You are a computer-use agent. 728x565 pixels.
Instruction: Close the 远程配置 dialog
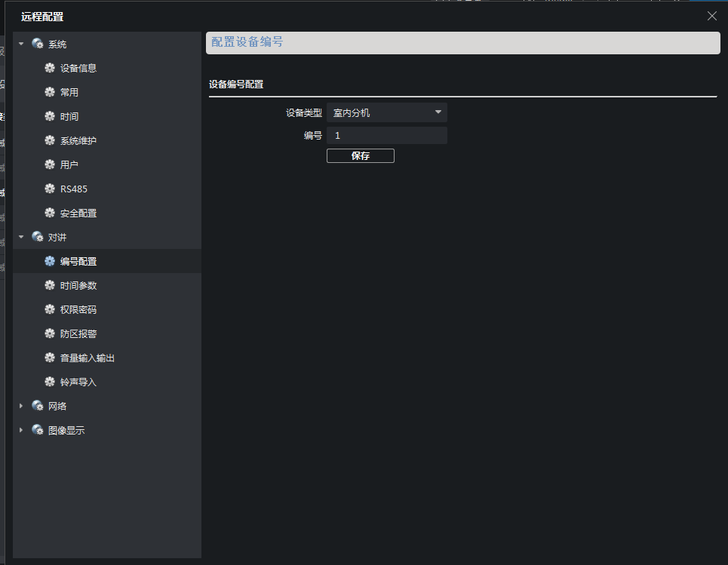[x=711, y=16]
